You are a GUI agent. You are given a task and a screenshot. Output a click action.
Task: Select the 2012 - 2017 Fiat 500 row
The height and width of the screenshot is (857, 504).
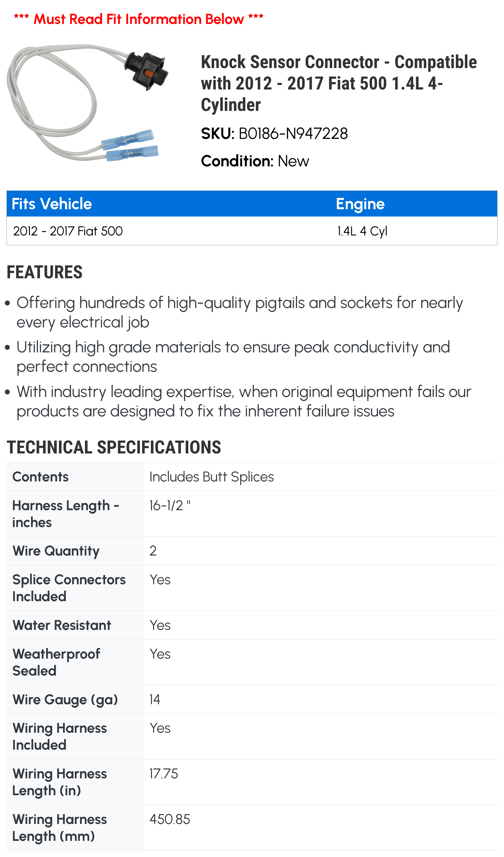[252, 231]
